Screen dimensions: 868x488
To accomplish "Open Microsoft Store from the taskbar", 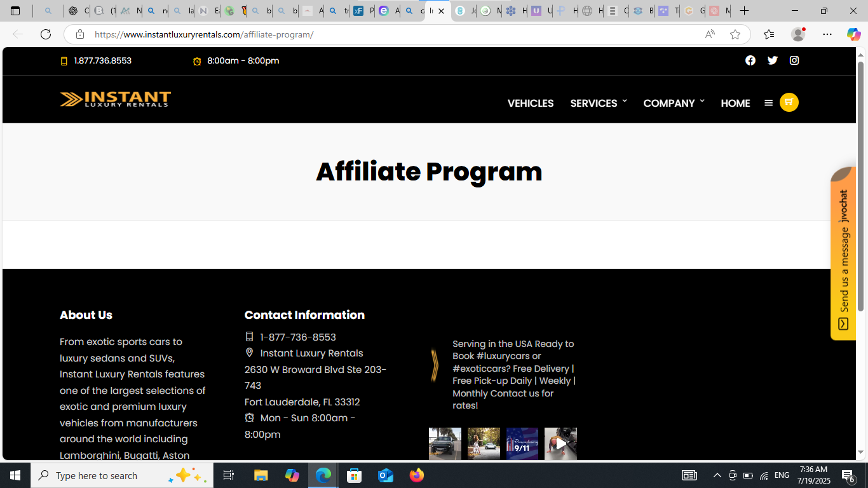I will (x=355, y=475).
